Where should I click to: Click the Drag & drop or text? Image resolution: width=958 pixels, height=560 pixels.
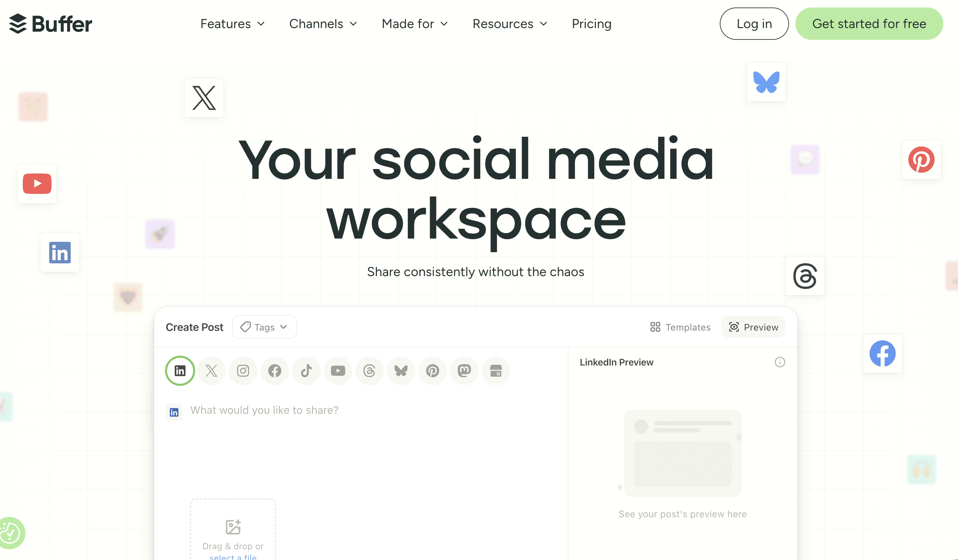click(233, 546)
